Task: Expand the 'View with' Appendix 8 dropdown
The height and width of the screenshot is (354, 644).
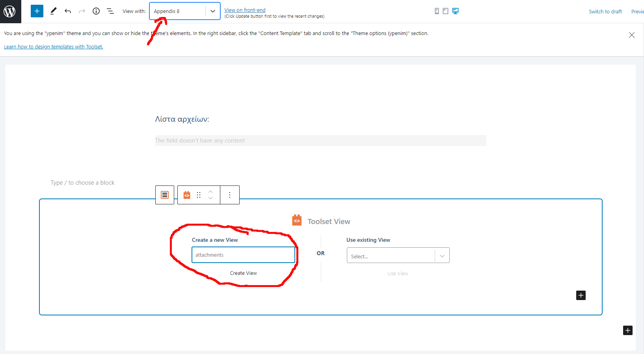Action: coord(212,11)
